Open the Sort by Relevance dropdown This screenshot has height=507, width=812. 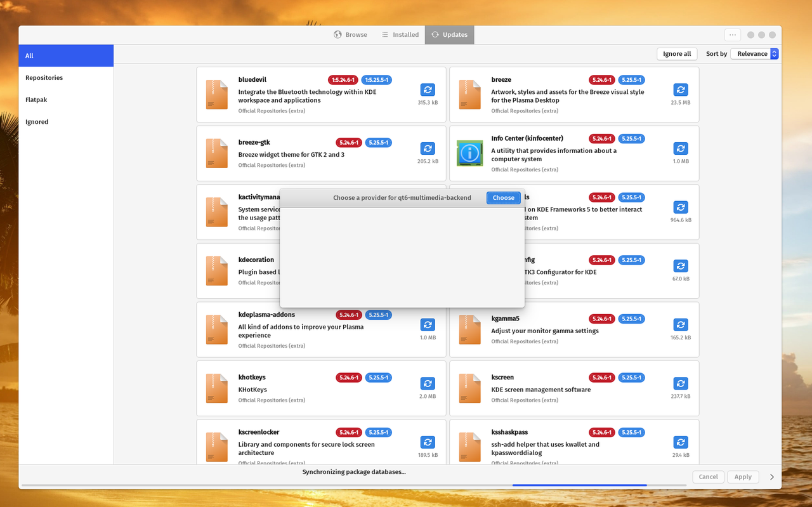tap(754, 54)
